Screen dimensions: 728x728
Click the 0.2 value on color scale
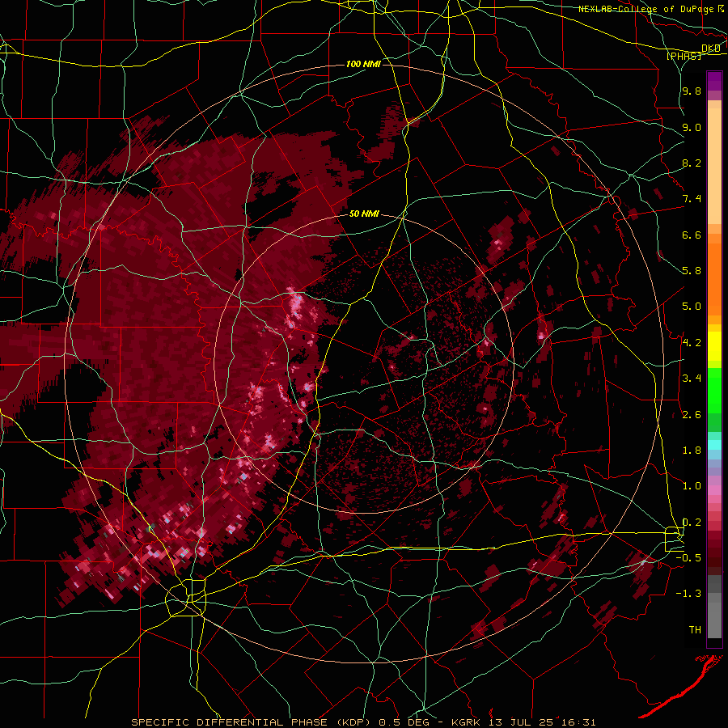692,523
